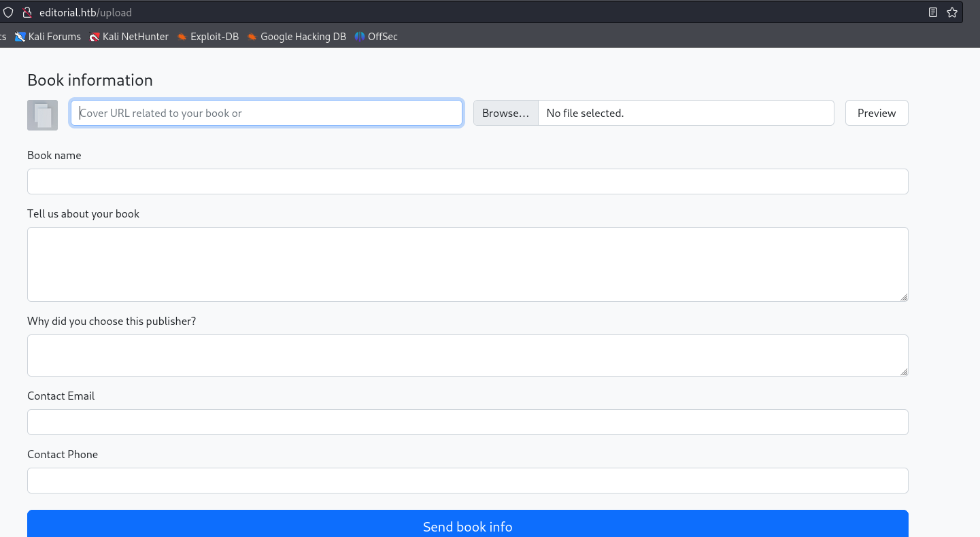Open the Kali Forums bookmark
The width and height of the screenshot is (980, 537).
(48, 37)
